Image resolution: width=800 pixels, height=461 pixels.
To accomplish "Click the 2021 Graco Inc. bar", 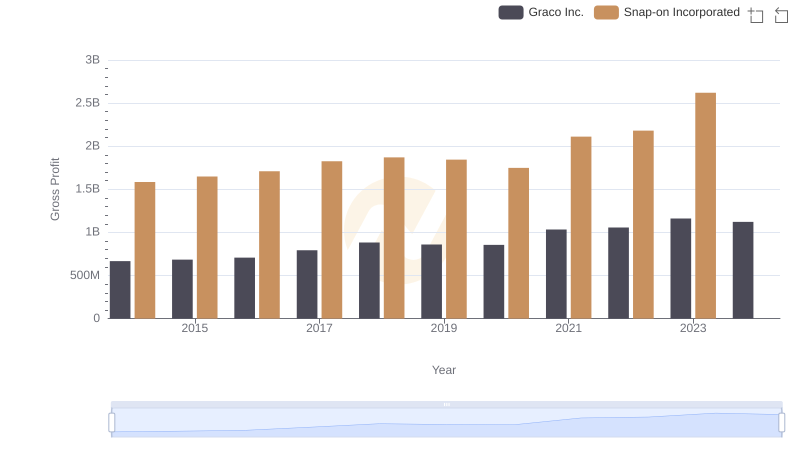I will 556,274.
